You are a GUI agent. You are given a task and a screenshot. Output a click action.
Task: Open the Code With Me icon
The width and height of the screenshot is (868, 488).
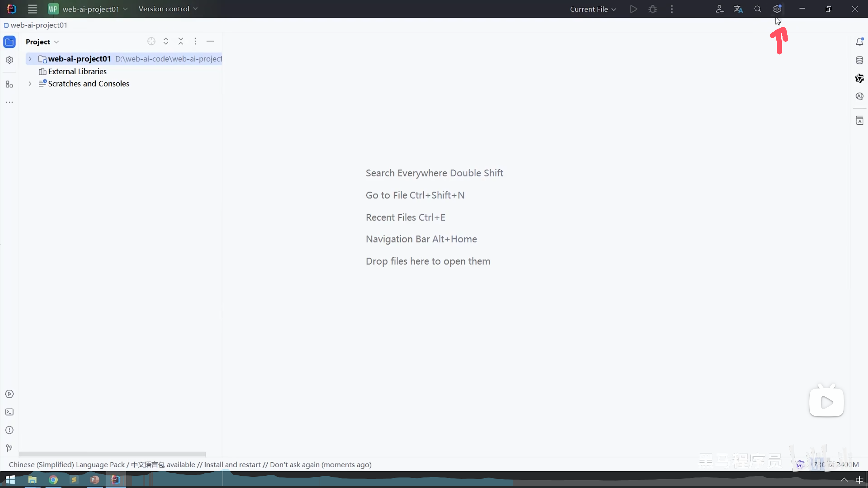(719, 9)
